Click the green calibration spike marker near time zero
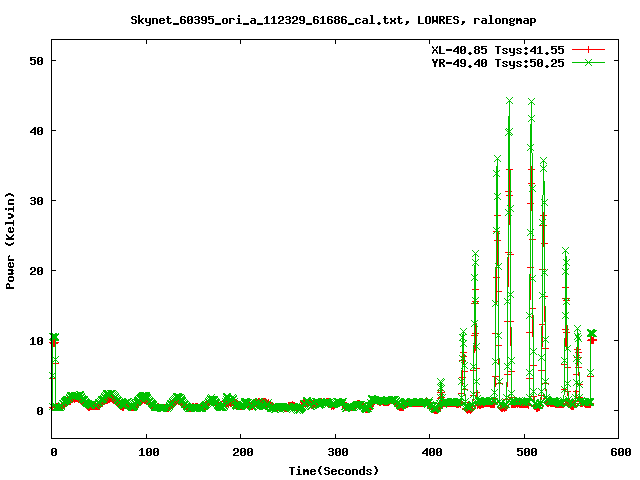Viewport: 640px width, 480px height. 54,338
